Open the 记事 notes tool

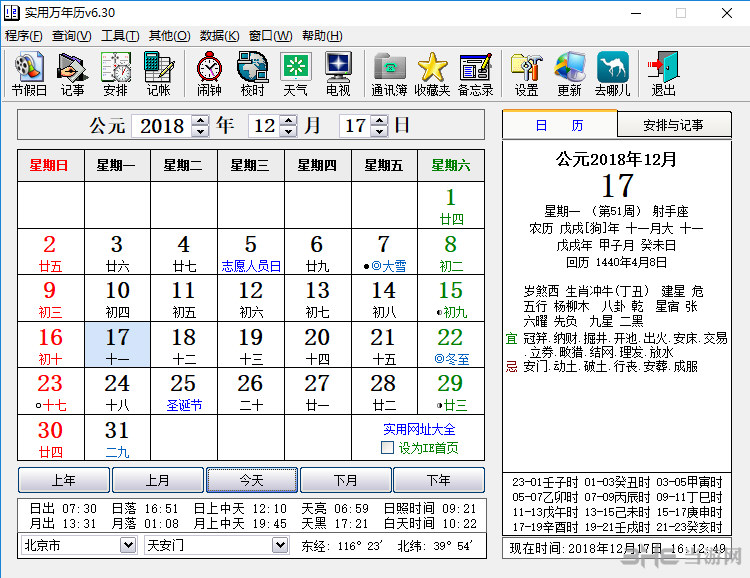72,74
